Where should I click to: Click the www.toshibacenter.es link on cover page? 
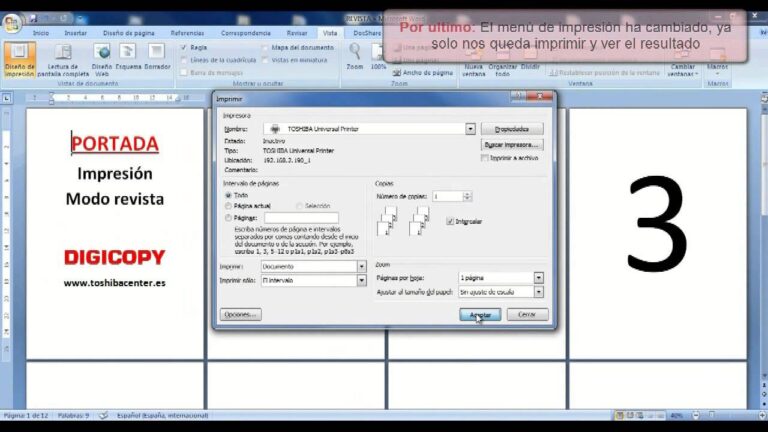(115, 283)
